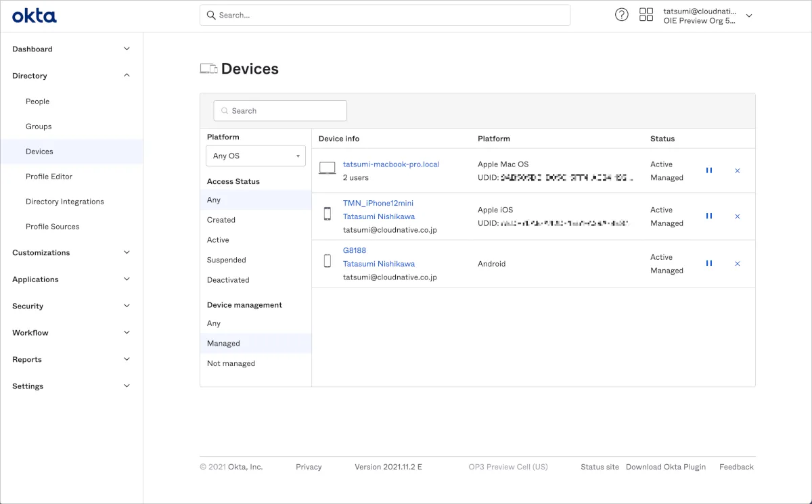Click the devices list Search field
The height and width of the screenshot is (504, 812).
(280, 111)
